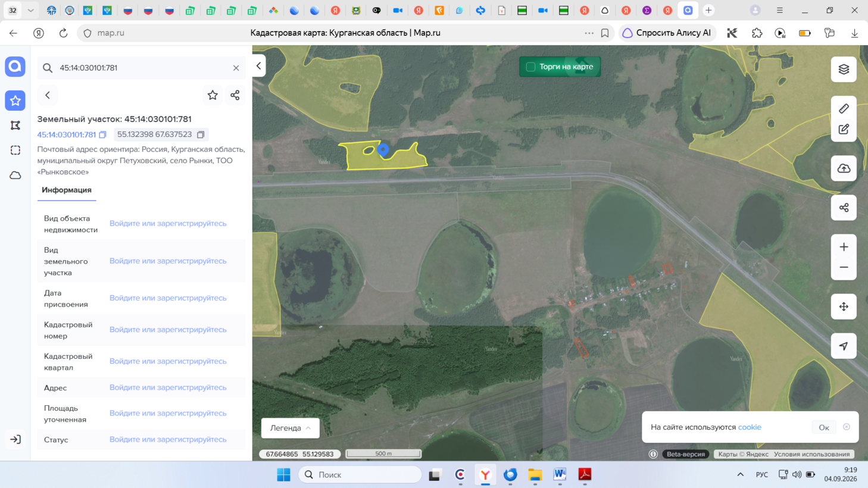This screenshot has height=488, width=868.
Task: Open the upload to cloud tool
Action: [x=844, y=168]
